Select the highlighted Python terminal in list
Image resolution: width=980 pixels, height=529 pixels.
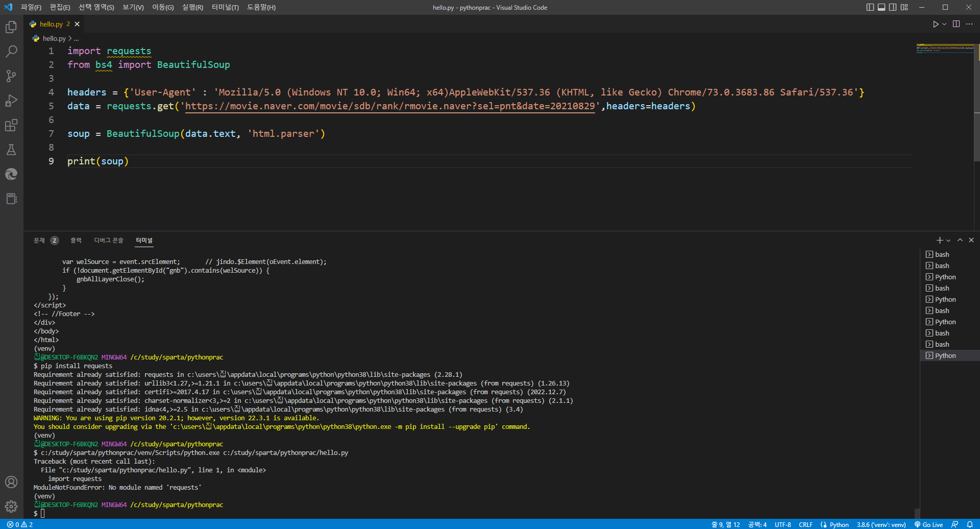949,355
